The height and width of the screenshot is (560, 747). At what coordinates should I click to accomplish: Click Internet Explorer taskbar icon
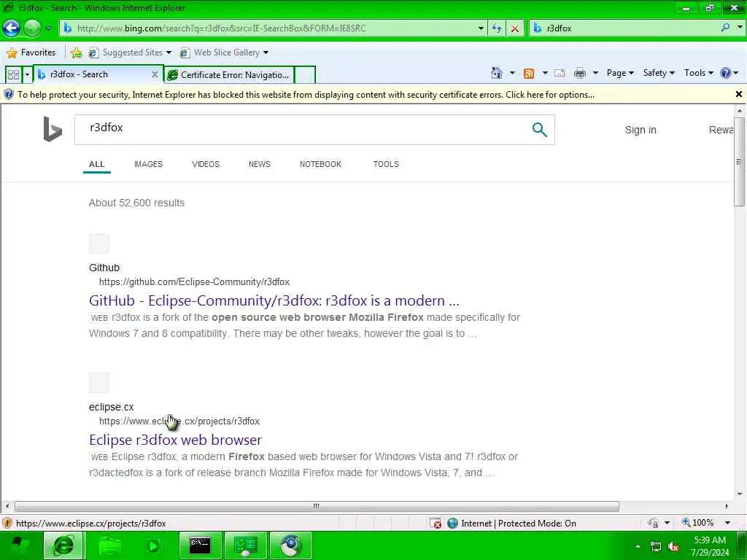coord(64,545)
